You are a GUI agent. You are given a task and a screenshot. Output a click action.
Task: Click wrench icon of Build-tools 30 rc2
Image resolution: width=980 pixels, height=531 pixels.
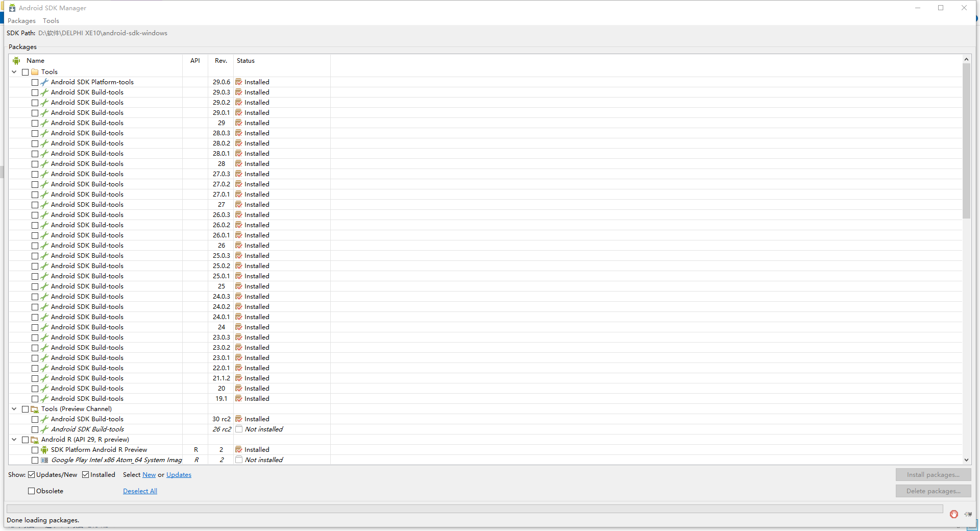click(44, 419)
